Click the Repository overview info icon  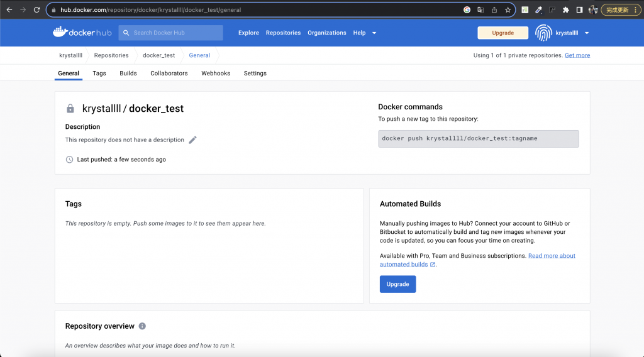142,326
